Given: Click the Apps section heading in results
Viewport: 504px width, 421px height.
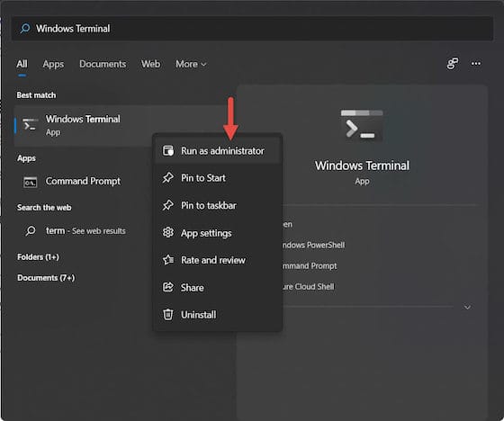Looking at the screenshot, I should pos(27,158).
